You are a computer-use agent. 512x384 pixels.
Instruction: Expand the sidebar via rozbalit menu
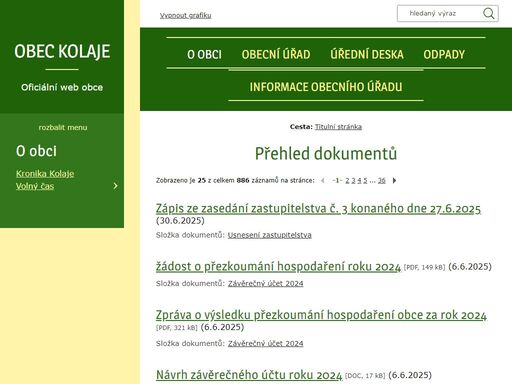coord(63,127)
